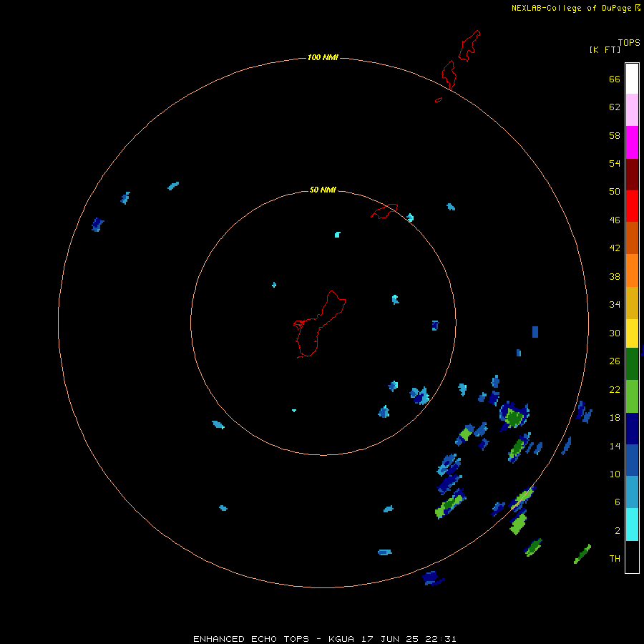
Task: Click the NEXLAB-College of DuPage text
Action: tap(571, 8)
